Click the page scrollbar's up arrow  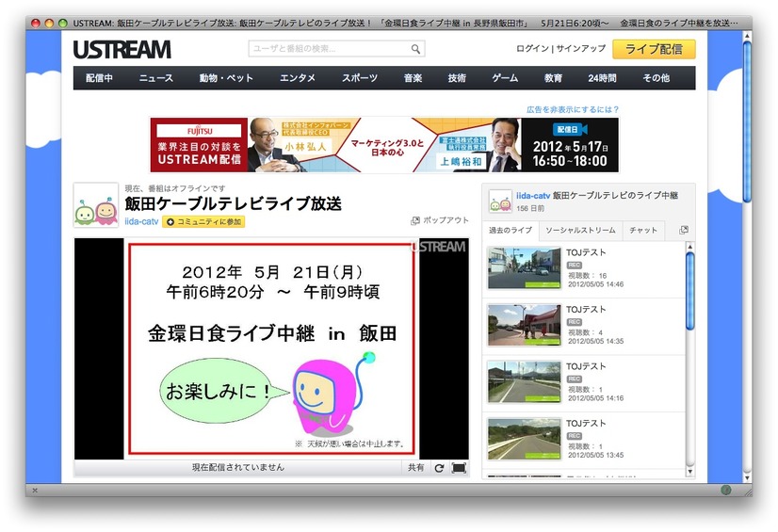click(747, 36)
